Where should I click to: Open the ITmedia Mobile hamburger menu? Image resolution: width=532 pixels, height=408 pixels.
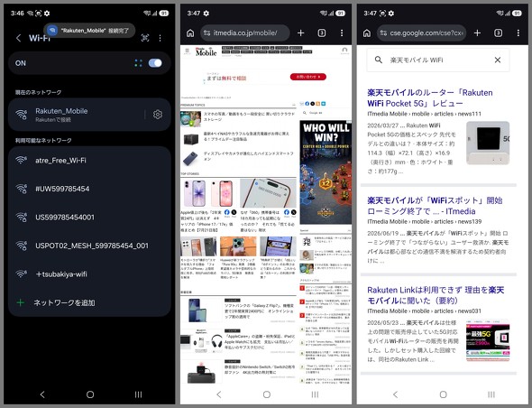tap(187, 51)
